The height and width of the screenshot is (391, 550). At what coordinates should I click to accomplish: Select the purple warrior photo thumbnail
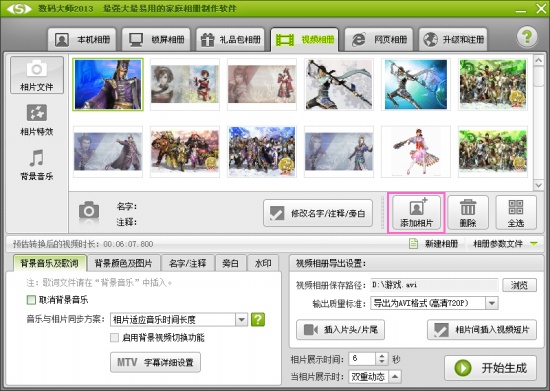(108, 85)
